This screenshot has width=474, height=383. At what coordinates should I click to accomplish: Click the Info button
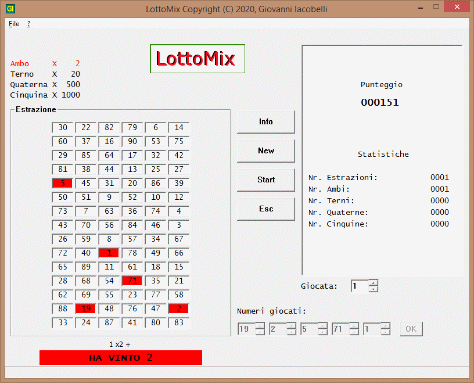coord(266,122)
